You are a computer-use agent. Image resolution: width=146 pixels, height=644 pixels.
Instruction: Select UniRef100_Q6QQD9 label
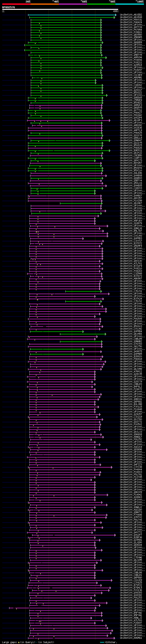click(131, 42)
